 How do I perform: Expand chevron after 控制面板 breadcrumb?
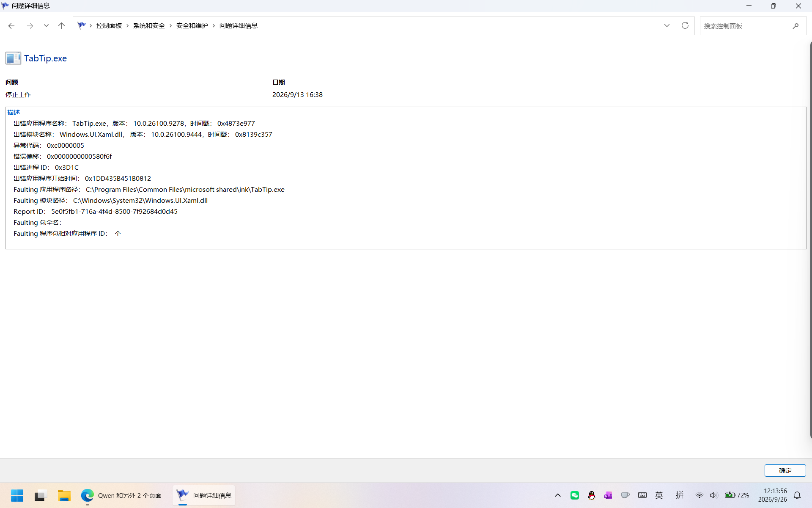[127, 26]
